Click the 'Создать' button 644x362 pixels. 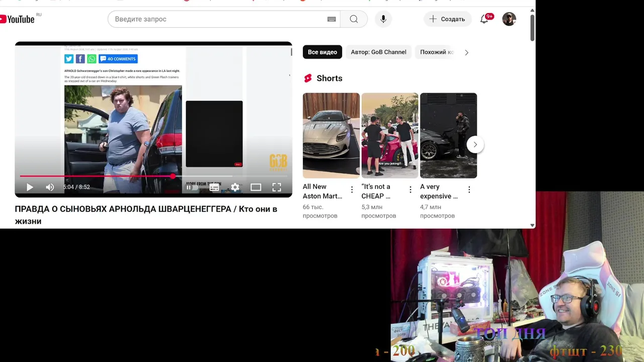(x=447, y=19)
